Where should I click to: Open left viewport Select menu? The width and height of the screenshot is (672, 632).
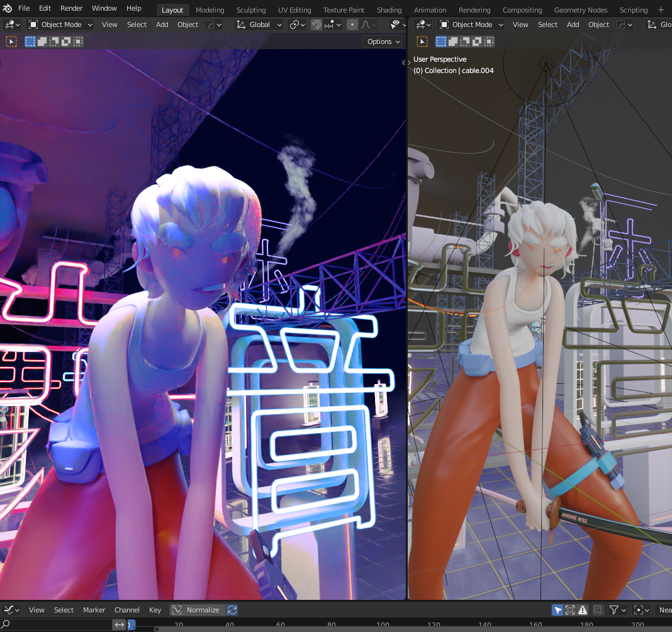(x=137, y=25)
